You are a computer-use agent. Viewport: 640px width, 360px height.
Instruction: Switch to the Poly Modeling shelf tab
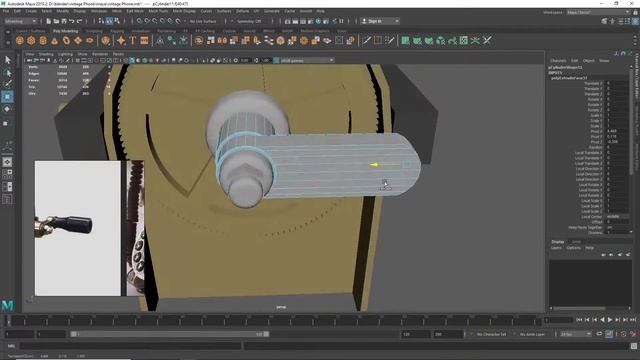(65, 31)
